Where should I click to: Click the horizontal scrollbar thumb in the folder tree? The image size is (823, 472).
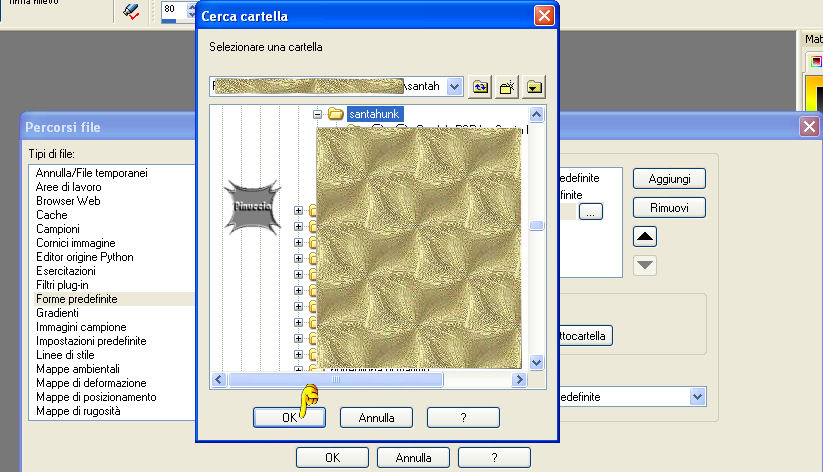click(x=336, y=379)
